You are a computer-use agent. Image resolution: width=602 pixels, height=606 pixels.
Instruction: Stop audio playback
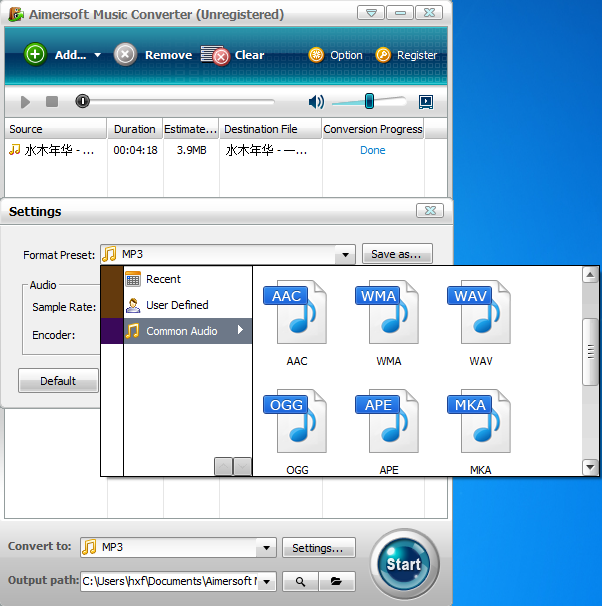(x=52, y=102)
